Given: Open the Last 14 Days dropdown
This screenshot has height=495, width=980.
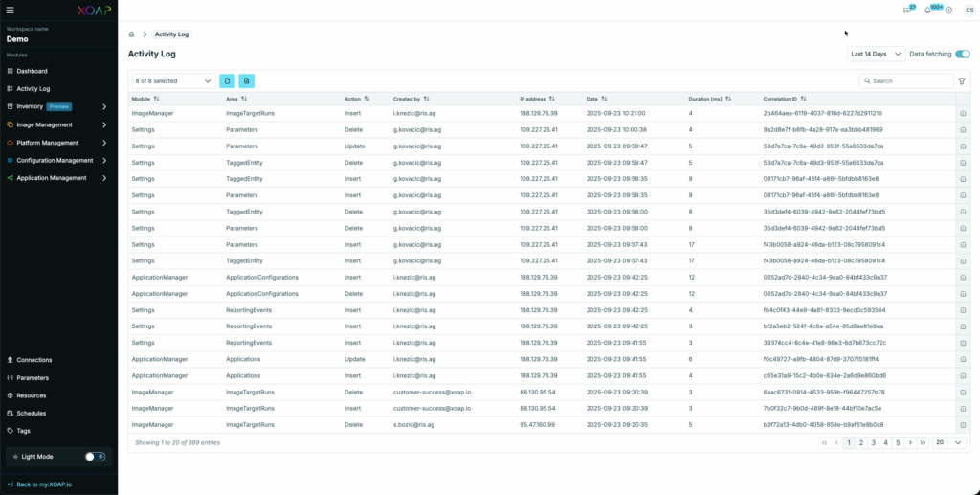Looking at the screenshot, I should coord(876,54).
